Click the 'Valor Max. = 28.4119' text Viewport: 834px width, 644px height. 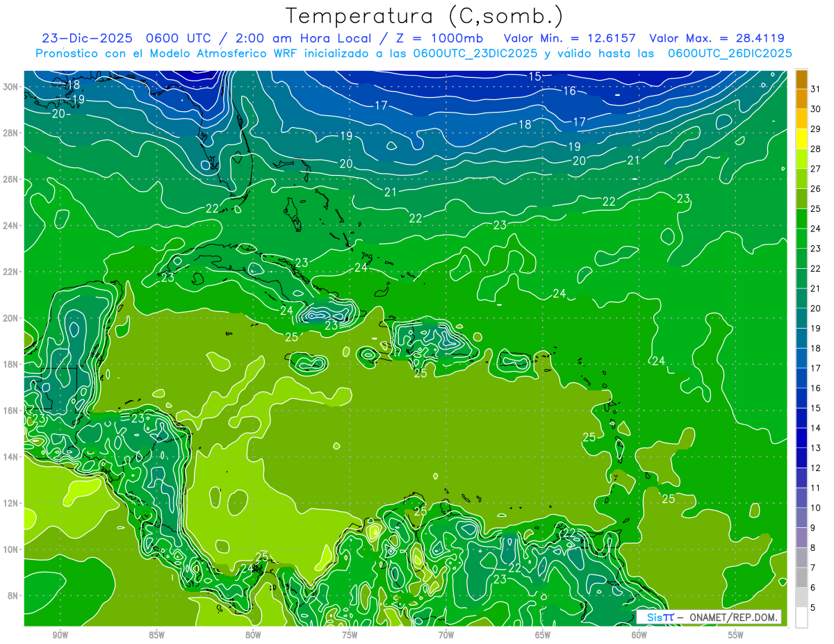pos(717,38)
